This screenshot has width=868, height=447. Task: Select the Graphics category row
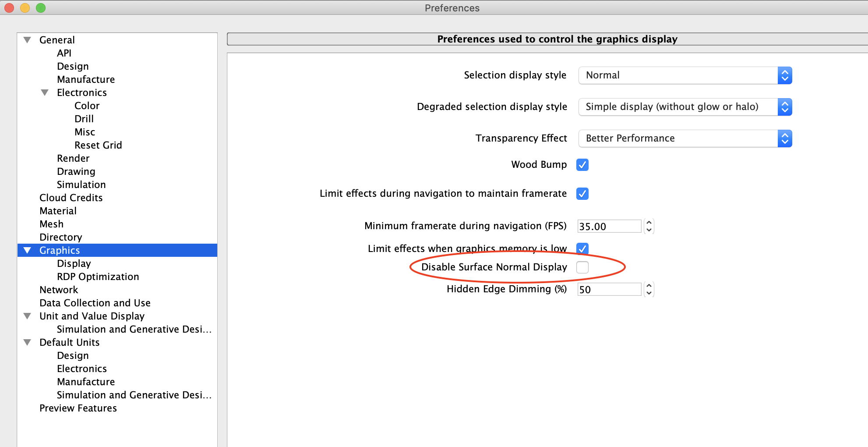pos(117,250)
